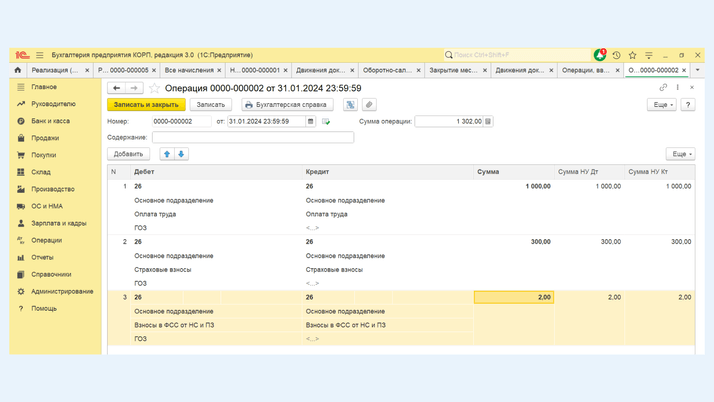Screen dimensions: 714x402
Task: Open the main hamburger menu in title bar
Action: pos(40,55)
